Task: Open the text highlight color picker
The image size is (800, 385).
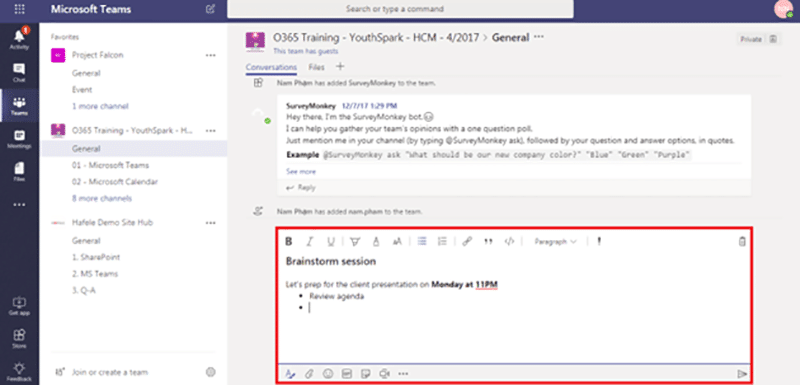Action: click(355, 242)
